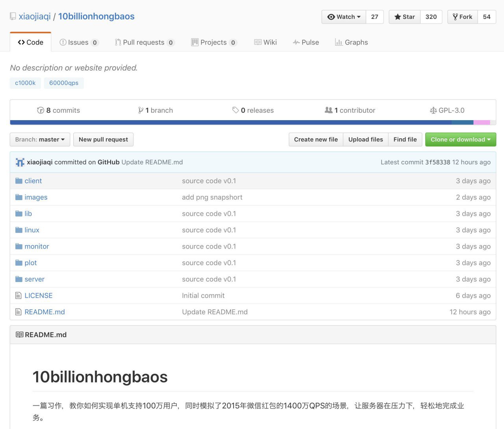Select the c1000k topic tag
The image size is (504, 429).
click(x=25, y=83)
